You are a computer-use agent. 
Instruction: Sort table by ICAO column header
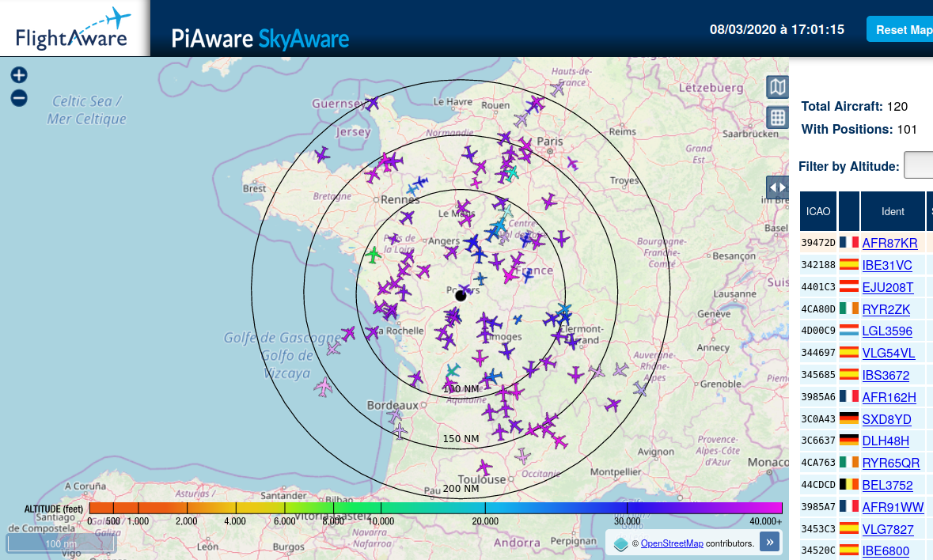pyautogui.click(x=818, y=211)
